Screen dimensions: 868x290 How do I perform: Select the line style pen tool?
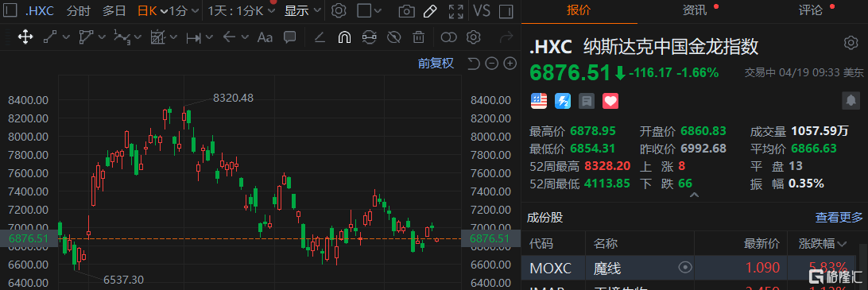coord(320,37)
